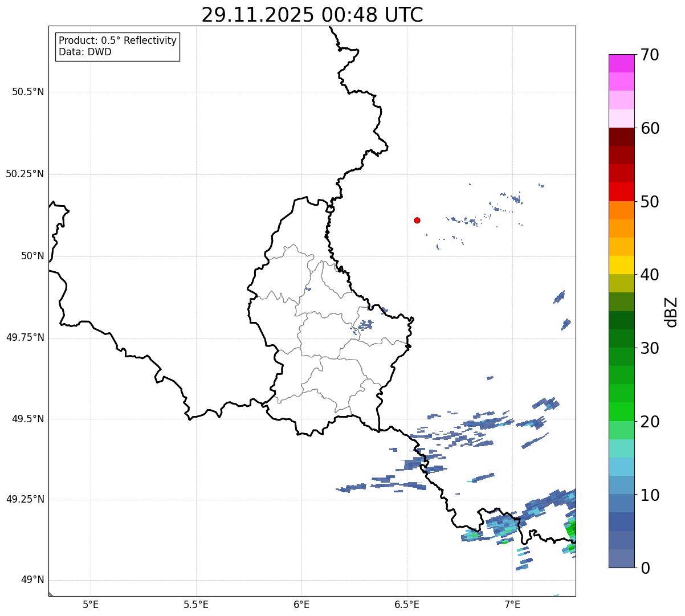The height and width of the screenshot is (616, 685).
Task: Select the "Product: 0.5° Reflectivity" legend line
Action: pyautogui.click(x=117, y=40)
